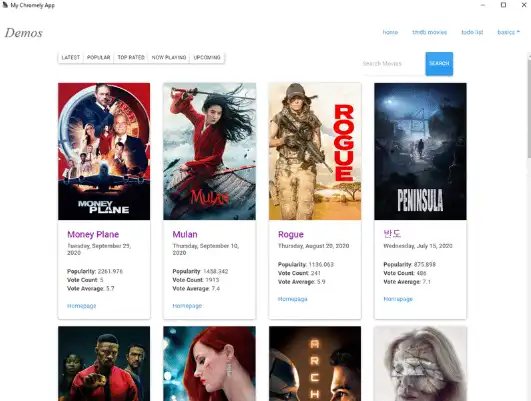Click the page vertical scrollbar thumb
531x401 pixels.
point(529,108)
